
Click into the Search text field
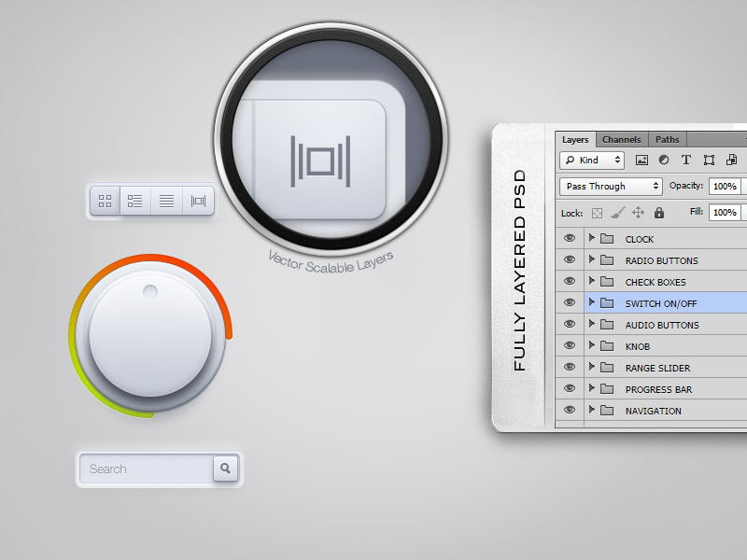[x=147, y=469]
